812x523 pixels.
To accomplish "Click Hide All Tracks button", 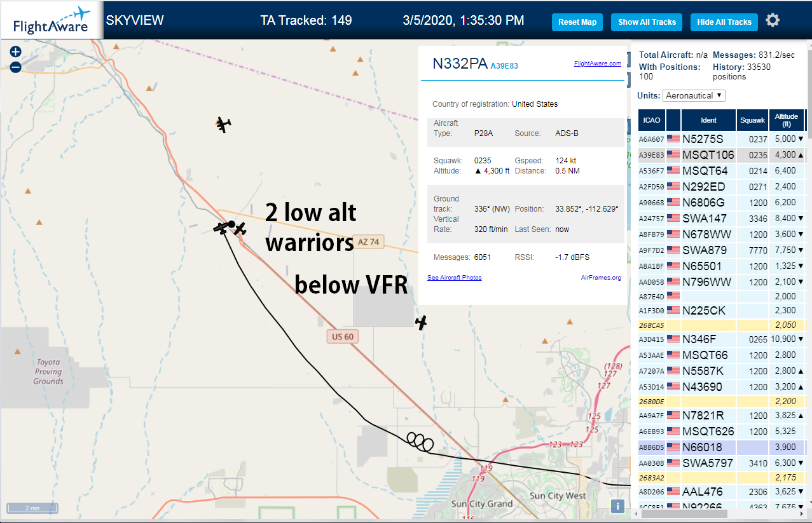I will tap(724, 22).
